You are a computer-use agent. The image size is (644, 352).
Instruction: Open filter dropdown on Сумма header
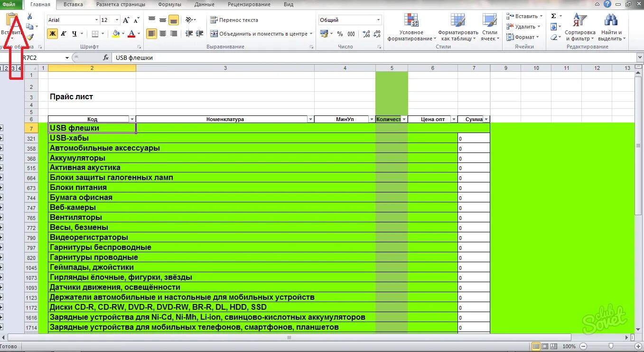[x=486, y=119]
